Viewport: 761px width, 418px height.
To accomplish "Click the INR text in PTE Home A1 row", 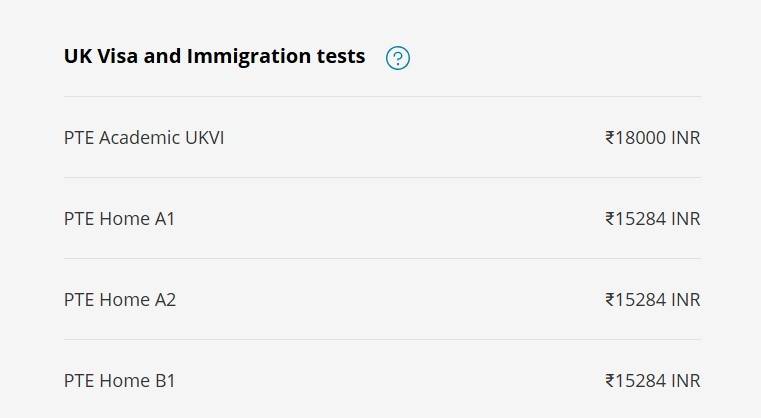I will pos(686,219).
